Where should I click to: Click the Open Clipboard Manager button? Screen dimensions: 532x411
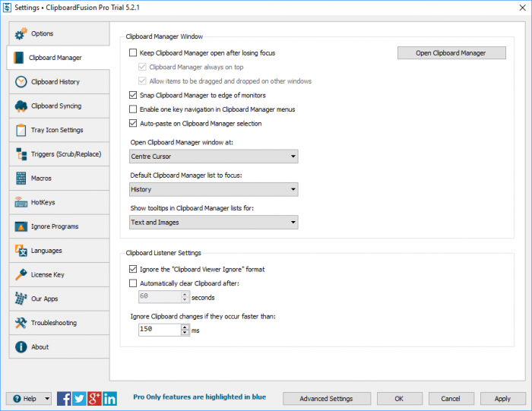click(451, 53)
